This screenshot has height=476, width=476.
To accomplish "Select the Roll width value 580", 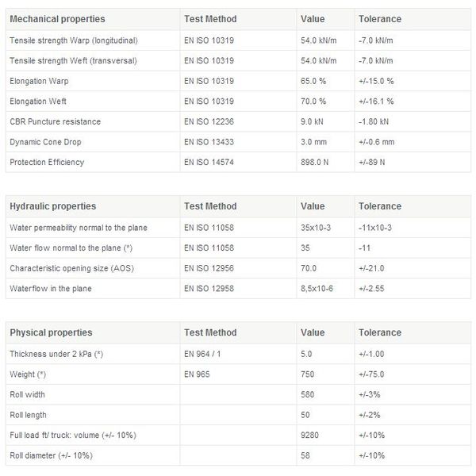I will click(x=307, y=394).
